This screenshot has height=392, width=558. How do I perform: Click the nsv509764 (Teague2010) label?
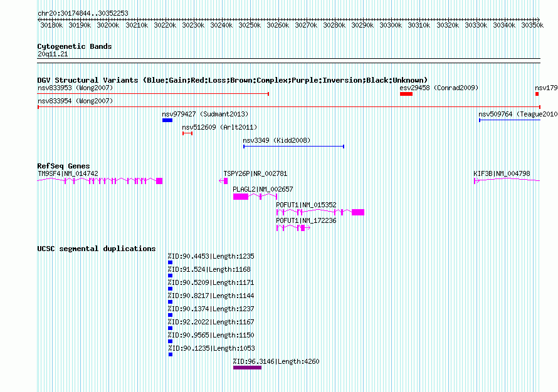518,114
